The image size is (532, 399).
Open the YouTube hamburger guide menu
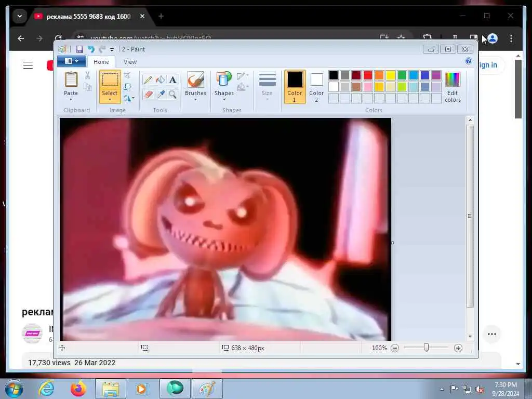28,65
